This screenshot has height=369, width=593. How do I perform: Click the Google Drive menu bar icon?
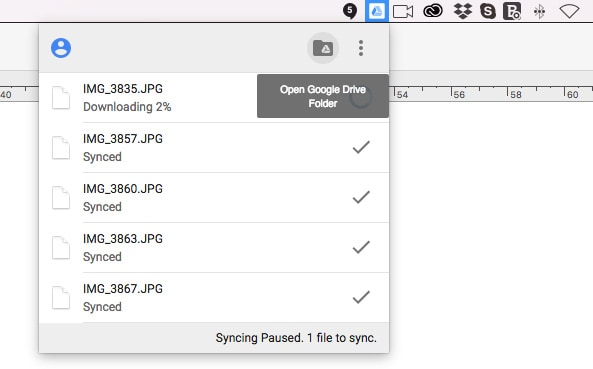[377, 11]
